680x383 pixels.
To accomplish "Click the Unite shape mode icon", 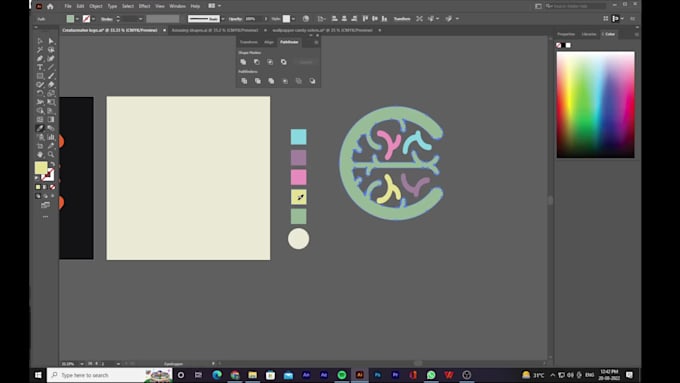I will point(243,62).
